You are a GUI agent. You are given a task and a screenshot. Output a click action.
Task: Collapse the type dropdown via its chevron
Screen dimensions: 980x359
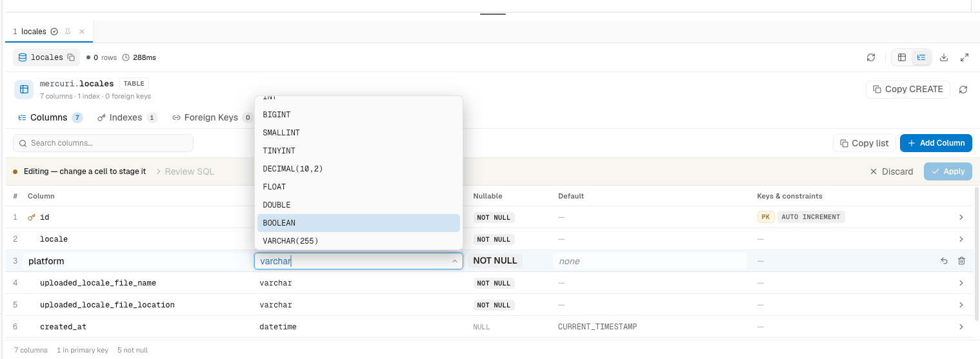coord(455,261)
